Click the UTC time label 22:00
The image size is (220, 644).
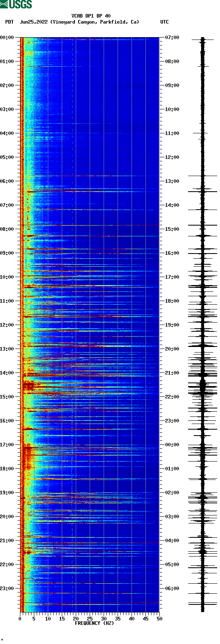(172, 397)
